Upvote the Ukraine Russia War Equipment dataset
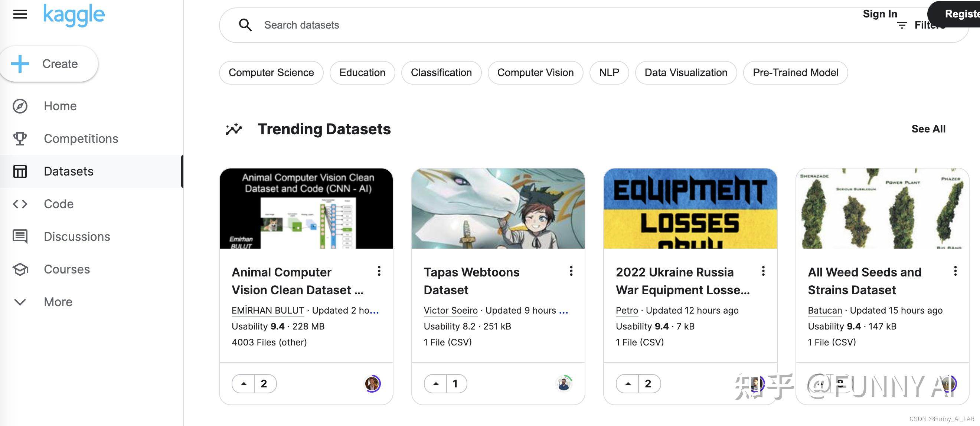 [628, 384]
